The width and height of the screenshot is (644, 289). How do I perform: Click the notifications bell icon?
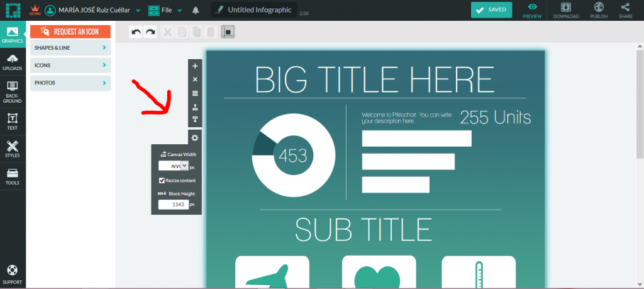click(x=196, y=10)
